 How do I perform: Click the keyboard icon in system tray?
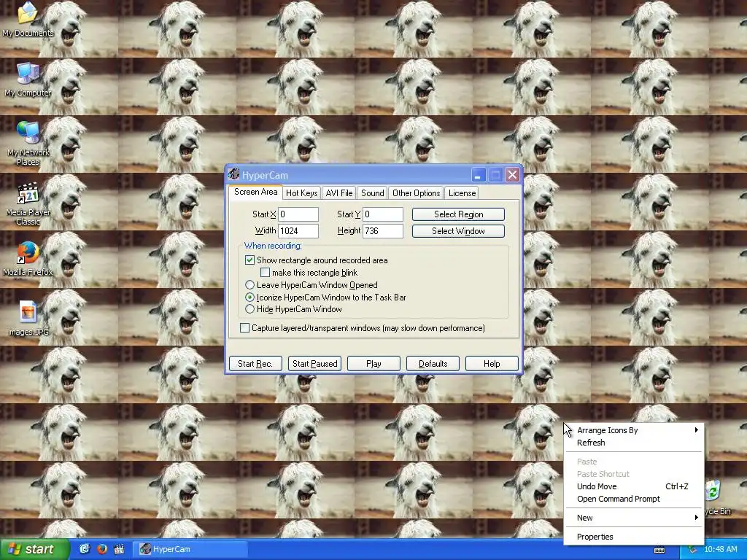pos(659,551)
